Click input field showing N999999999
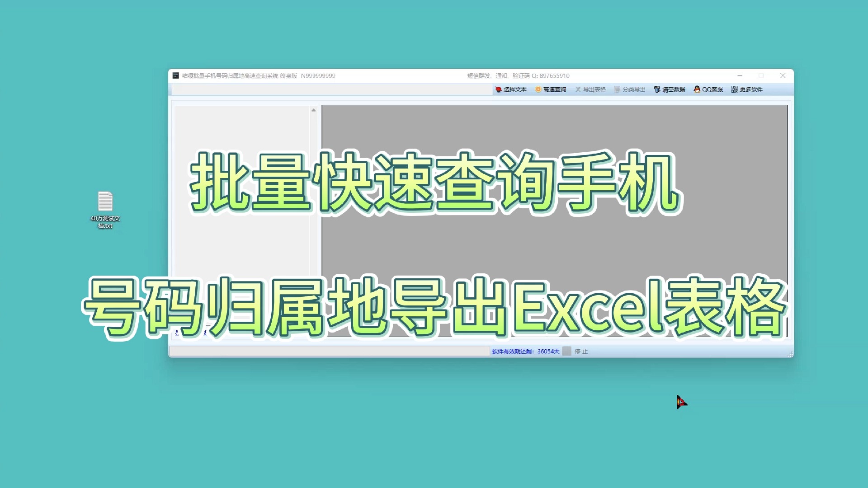868x488 pixels. (319, 75)
